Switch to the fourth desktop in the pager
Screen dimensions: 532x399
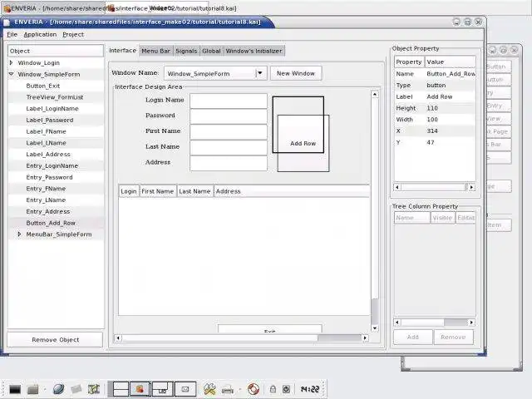(185, 389)
